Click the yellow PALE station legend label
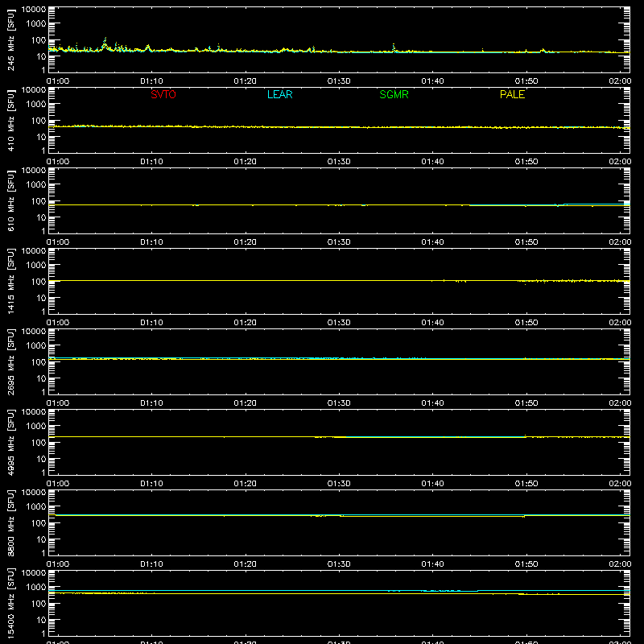The height and width of the screenshot is (644, 644). 512,94
